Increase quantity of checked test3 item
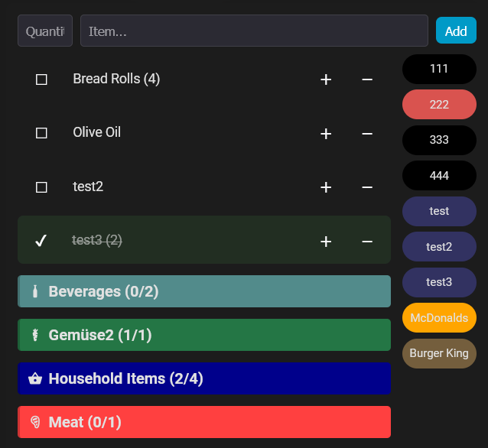Viewport: 488px width, 448px height. (326, 242)
